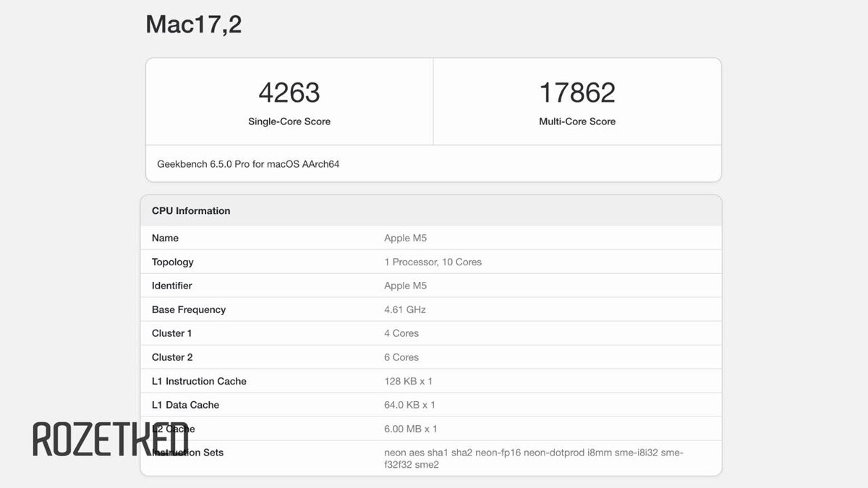Select the 4.61 GHz value

point(405,309)
